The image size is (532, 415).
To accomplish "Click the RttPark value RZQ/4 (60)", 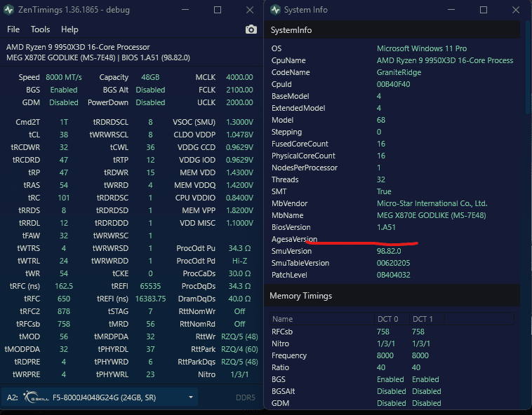I will coord(239,349).
